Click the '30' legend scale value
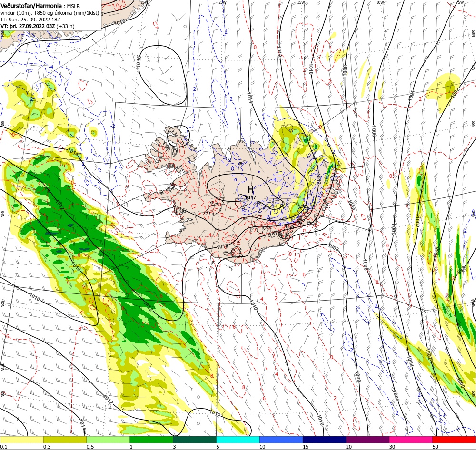This screenshot has width=476, height=450. pos(392,447)
